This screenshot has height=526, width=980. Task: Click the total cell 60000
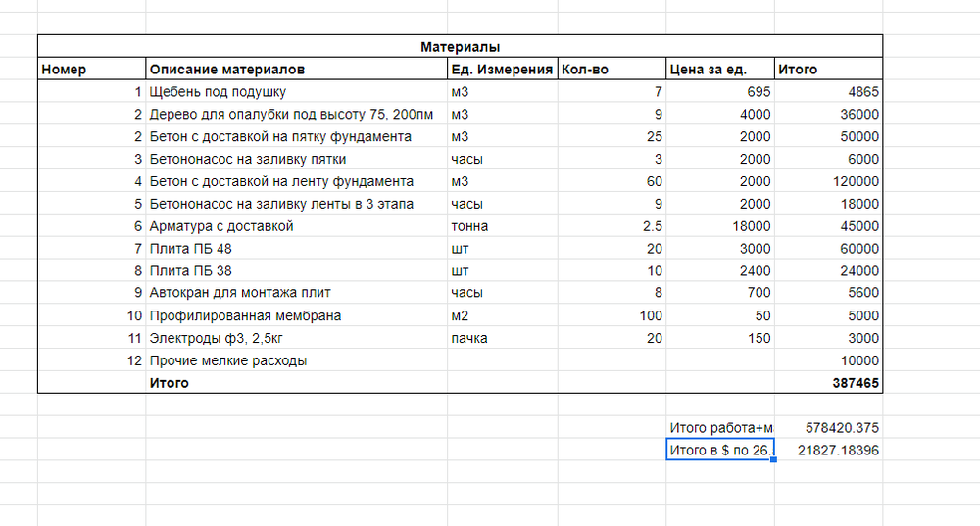coord(829,249)
